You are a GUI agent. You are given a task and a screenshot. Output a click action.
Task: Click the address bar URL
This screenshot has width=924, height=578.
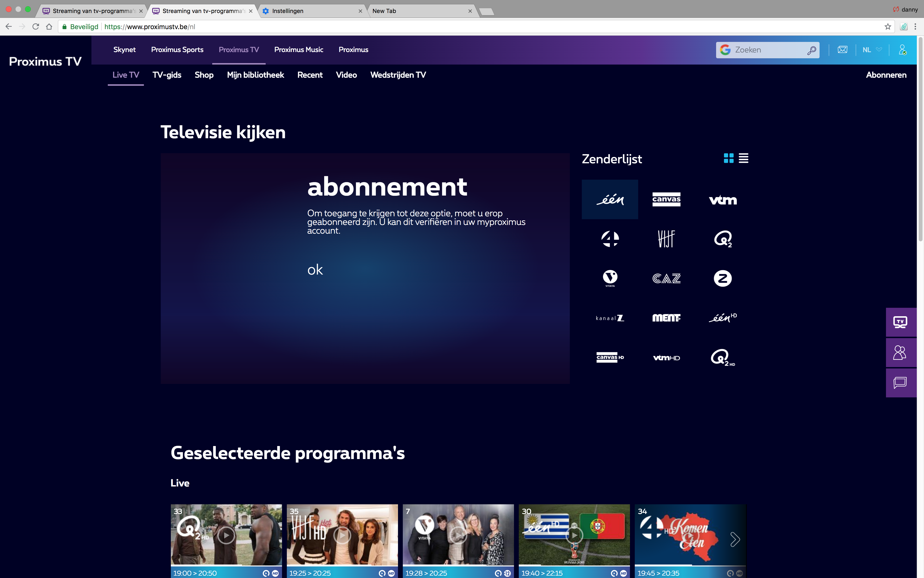click(x=150, y=27)
